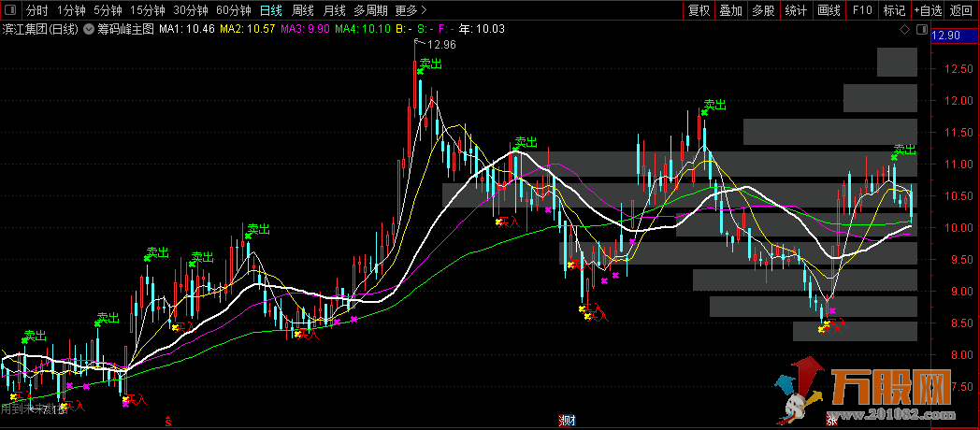Activate the 画线 drawing tool
Image resolution: width=980 pixels, height=430 pixels.
click(x=829, y=10)
